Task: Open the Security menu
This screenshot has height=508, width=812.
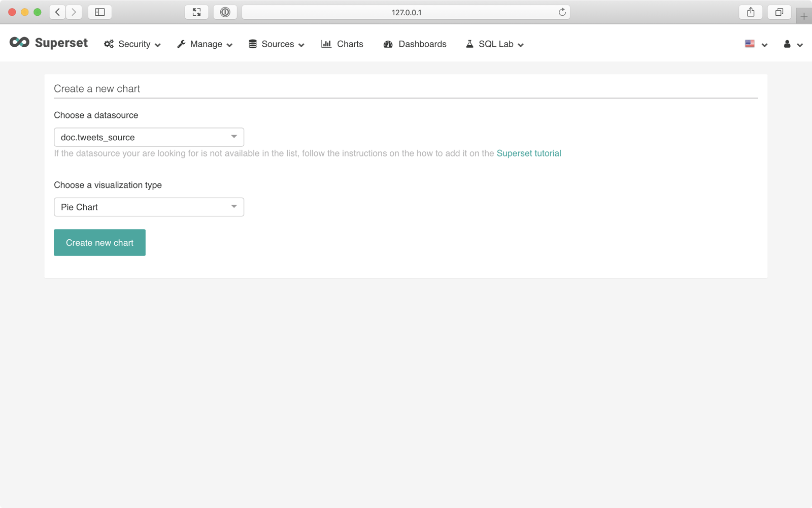Action: coord(132,44)
